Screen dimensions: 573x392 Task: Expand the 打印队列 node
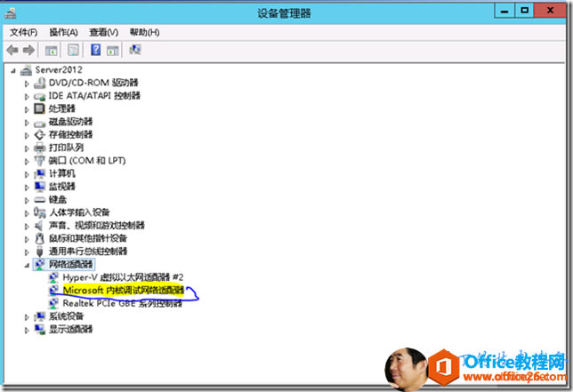(x=27, y=148)
